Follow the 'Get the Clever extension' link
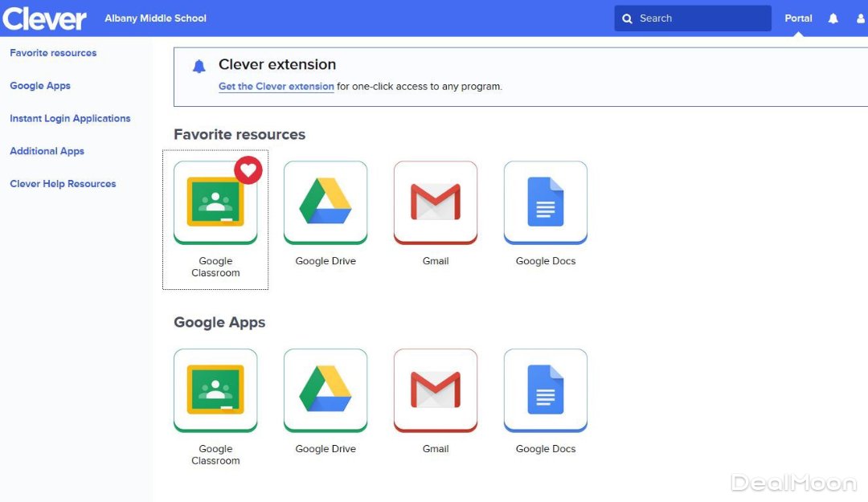 (276, 87)
